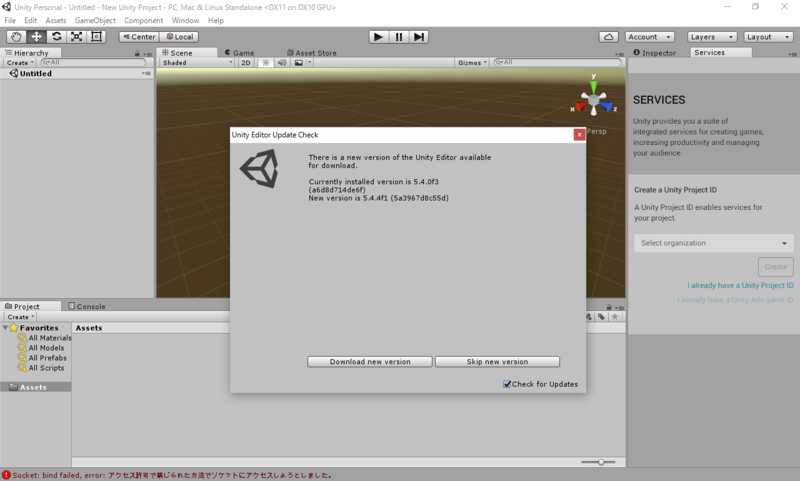
Task: Click the Hierarchy panel lock icon
Action: pyautogui.click(x=137, y=53)
